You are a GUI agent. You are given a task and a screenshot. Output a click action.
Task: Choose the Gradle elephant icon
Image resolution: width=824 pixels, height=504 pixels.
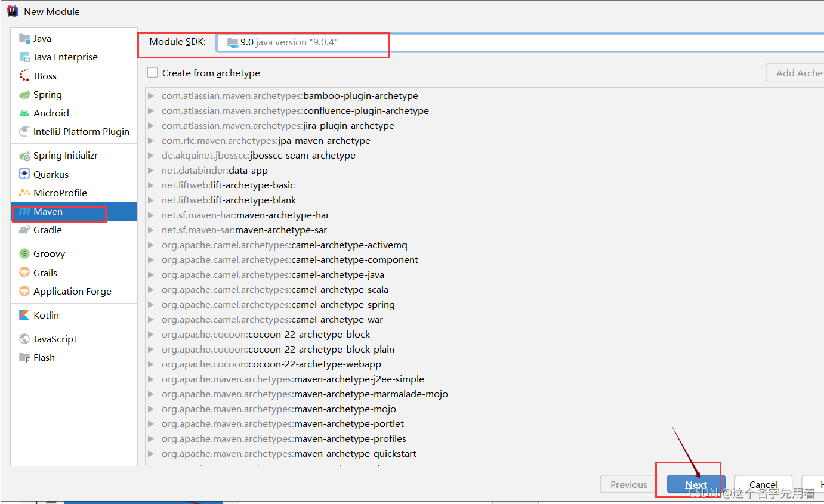pyautogui.click(x=24, y=230)
